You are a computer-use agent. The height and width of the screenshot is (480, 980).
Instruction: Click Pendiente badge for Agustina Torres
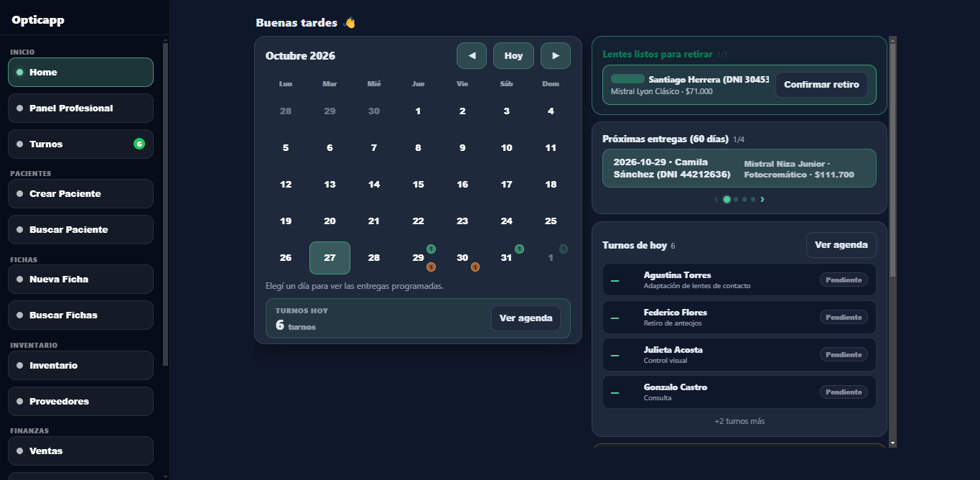(844, 280)
